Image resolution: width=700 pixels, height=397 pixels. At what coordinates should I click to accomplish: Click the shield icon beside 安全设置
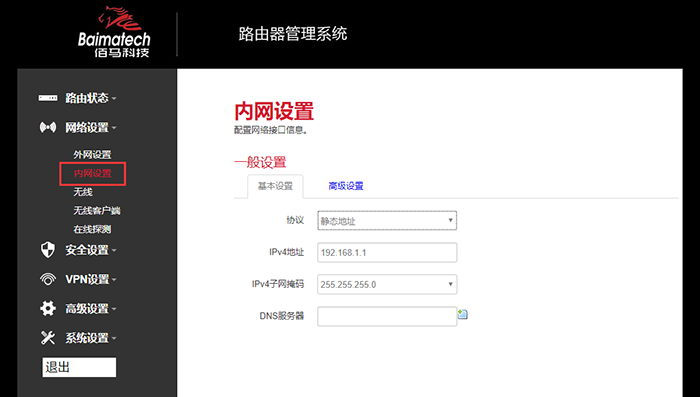coord(48,250)
